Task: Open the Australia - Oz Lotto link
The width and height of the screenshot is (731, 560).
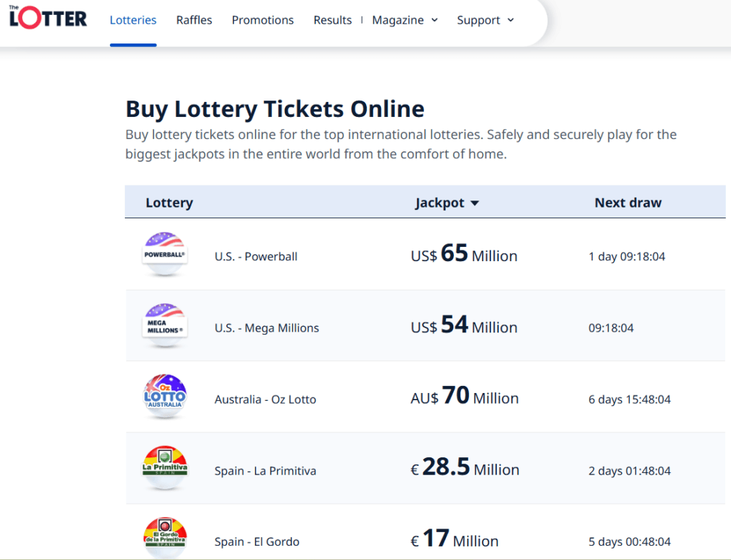Action: click(266, 399)
